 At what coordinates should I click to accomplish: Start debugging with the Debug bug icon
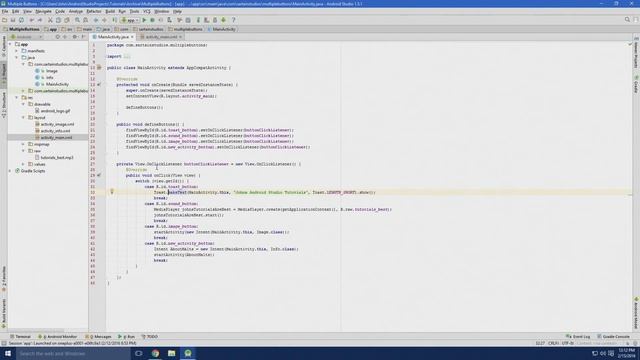pyautogui.click(x=152, y=20)
